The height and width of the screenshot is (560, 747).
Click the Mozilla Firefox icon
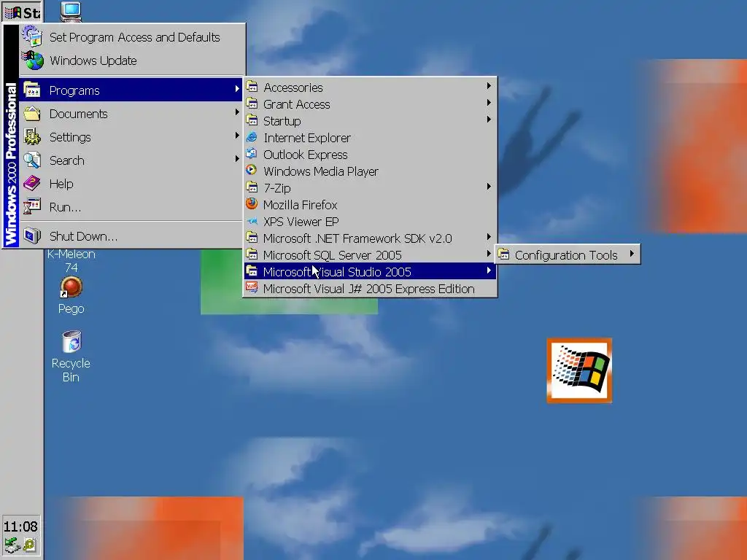click(252, 204)
